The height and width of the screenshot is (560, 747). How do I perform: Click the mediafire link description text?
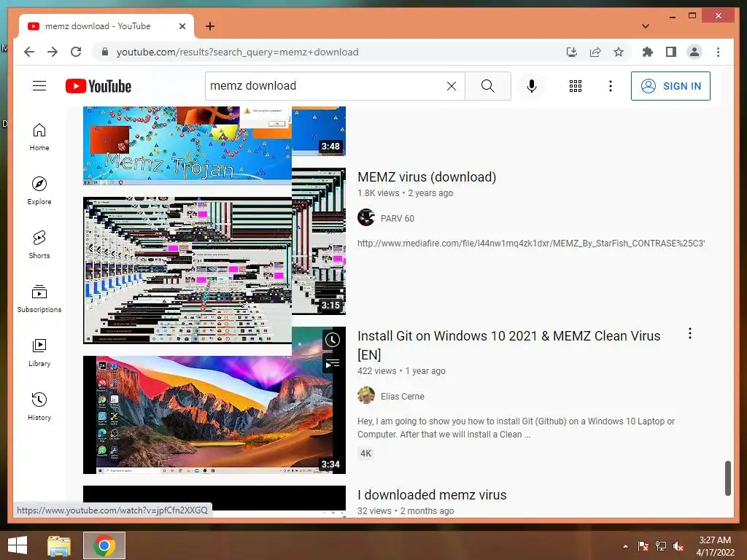click(x=531, y=244)
